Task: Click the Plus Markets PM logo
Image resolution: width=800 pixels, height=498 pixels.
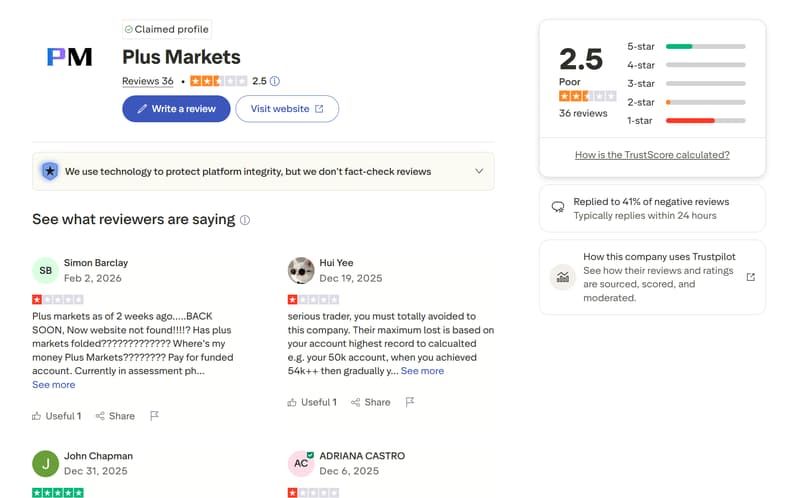Action: [x=69, y=57]
